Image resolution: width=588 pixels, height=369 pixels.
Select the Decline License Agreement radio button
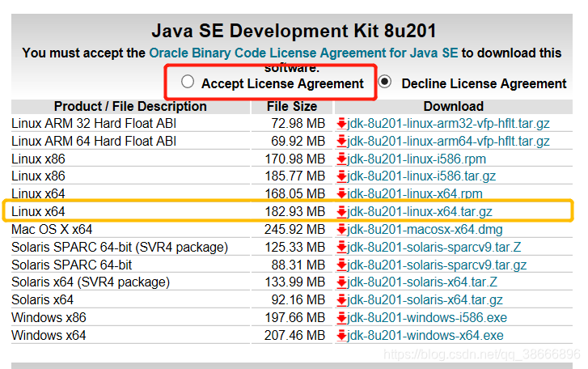[x=385, y=82]
